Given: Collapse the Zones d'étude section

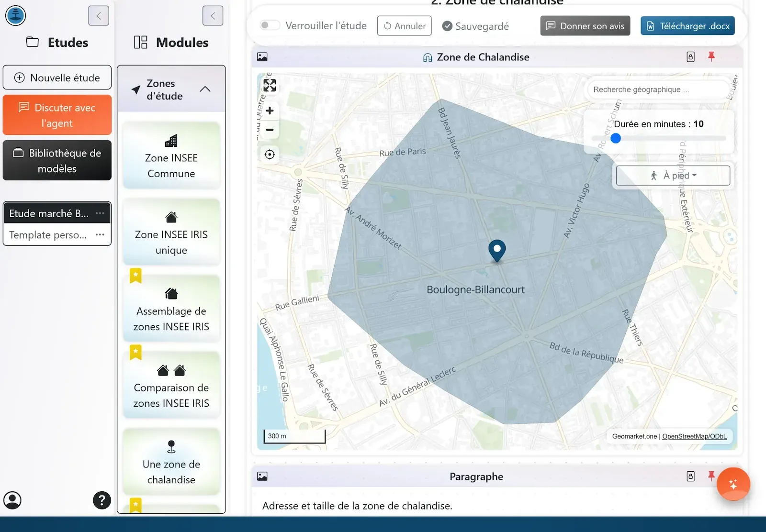Looking at the screenshot, I should tap(205, 89).
